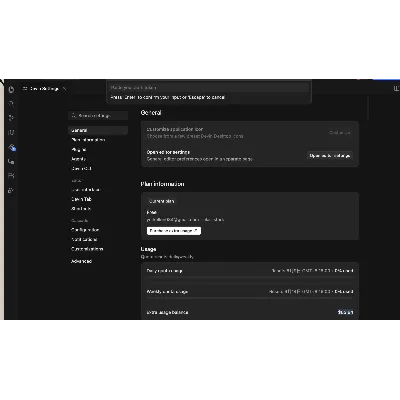Focus the Search settings field
The width and height of the screenshot is (400, 400).
pos(98,116)
